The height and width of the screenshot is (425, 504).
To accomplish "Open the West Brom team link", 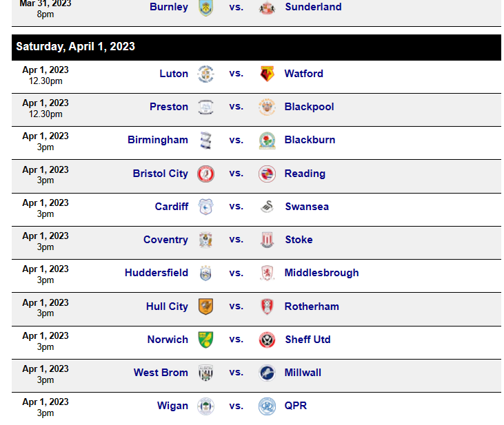I will pyautogui.click(x=161, y=373).
